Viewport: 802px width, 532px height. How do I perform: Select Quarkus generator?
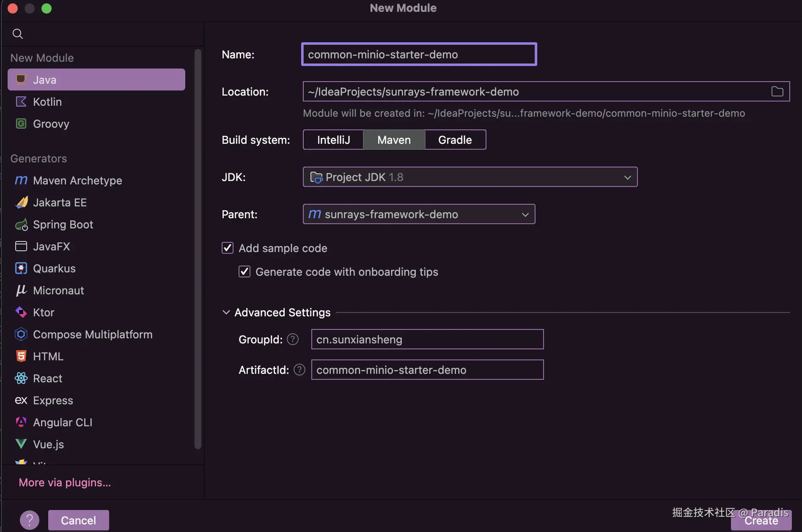click(96, 268)
